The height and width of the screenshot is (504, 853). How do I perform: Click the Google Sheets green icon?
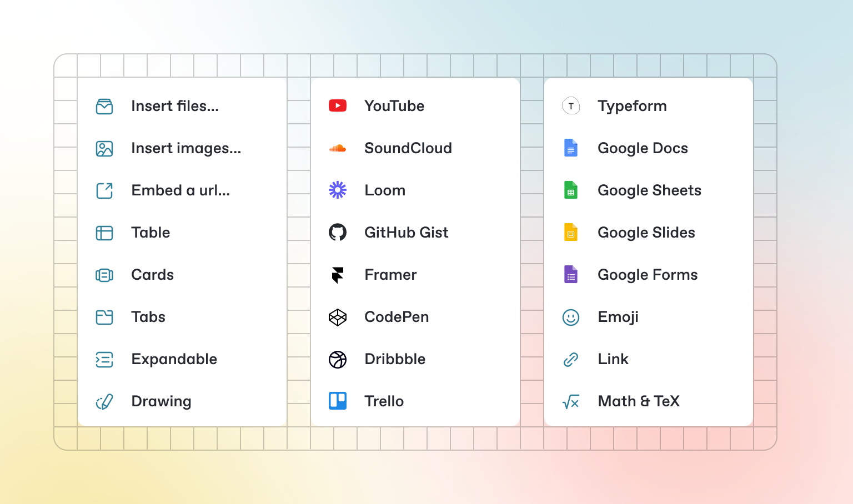pyautogui.click(x=571, y=190)
